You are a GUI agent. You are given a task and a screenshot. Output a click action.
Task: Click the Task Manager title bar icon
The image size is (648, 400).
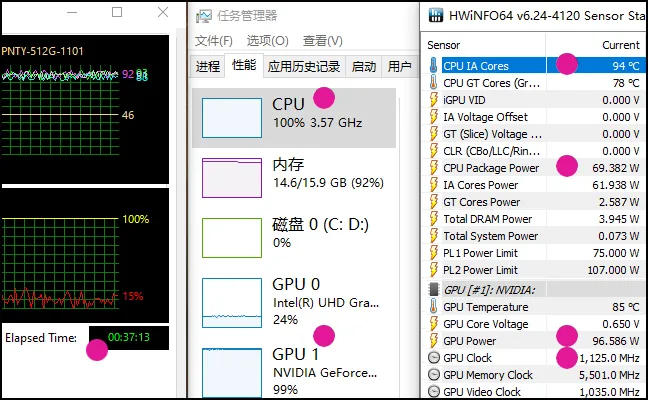click(204, 16)
